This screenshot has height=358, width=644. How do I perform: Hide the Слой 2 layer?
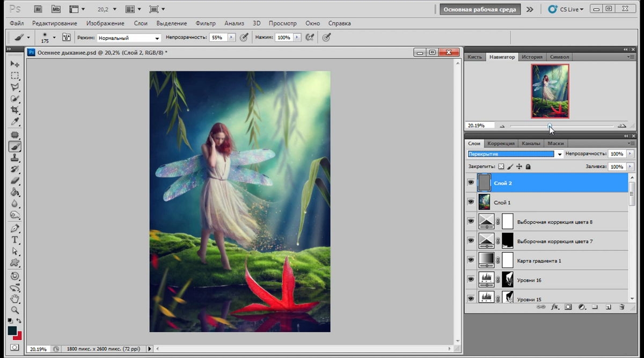[471, 183]
